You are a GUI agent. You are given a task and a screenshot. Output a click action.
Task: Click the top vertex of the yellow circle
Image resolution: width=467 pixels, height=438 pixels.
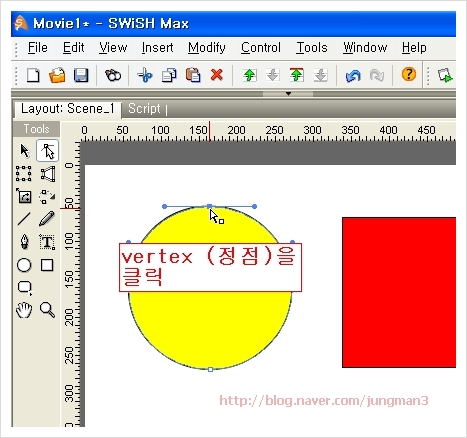pos(209,206)
